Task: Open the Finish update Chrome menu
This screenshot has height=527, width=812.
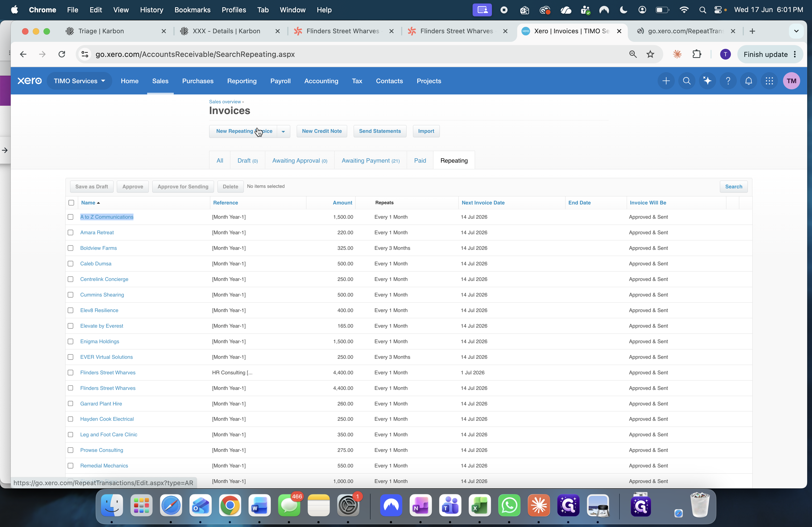Action: pos(770,54)
